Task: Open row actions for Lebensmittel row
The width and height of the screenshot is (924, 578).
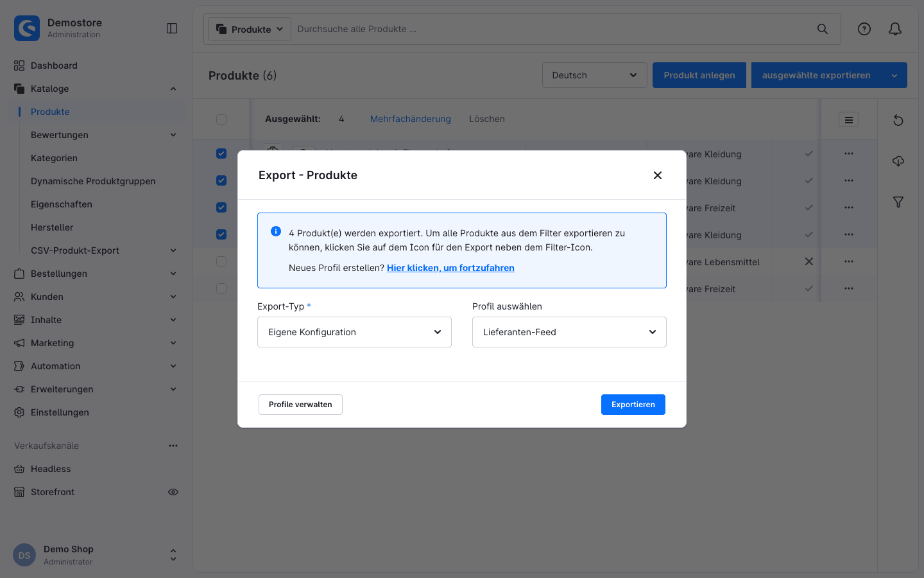Action: (849, 261)
